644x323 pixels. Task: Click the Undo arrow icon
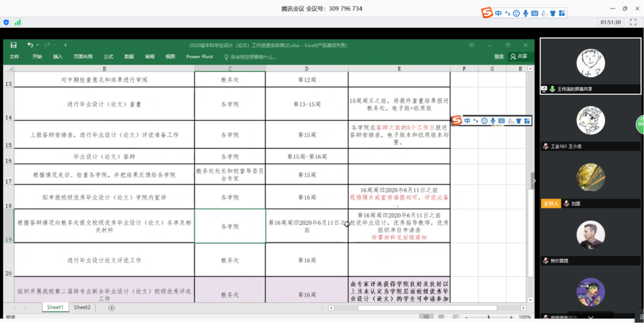30,45
